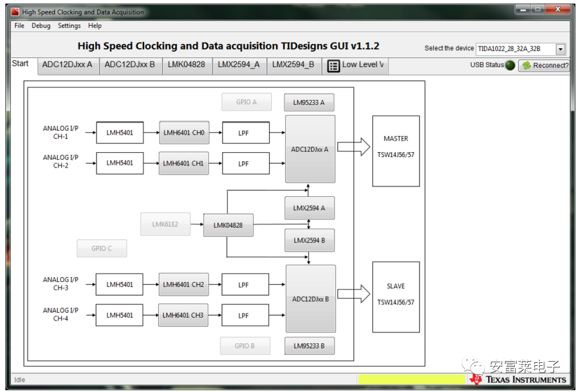Screen dimensions: 579x392
Task: Open the device selection dropdown arrow
Action: pos(561,49)
